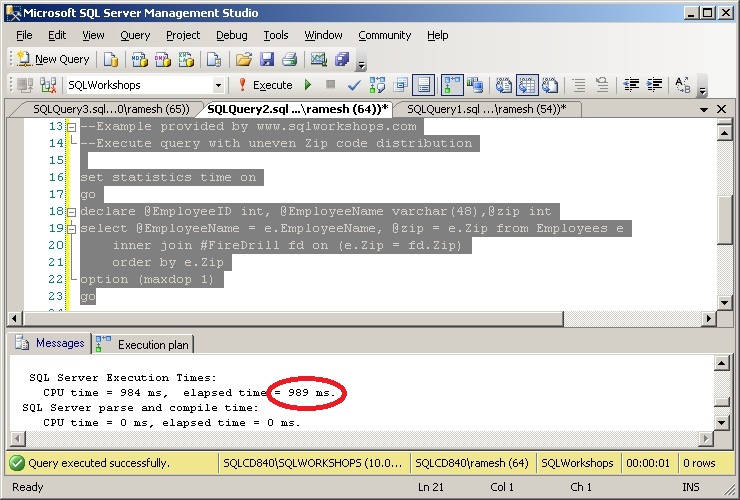740x500 pixels.
Task: Open an Analysis Services XMLA Query
Action: [x=186, y=59]
